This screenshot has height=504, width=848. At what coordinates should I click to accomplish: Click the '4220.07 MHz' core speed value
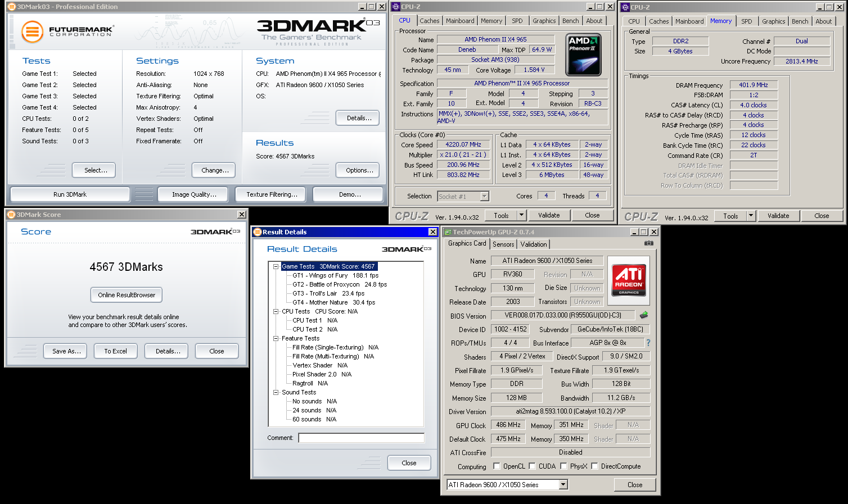pyautogui.click(x=464, y=144)
